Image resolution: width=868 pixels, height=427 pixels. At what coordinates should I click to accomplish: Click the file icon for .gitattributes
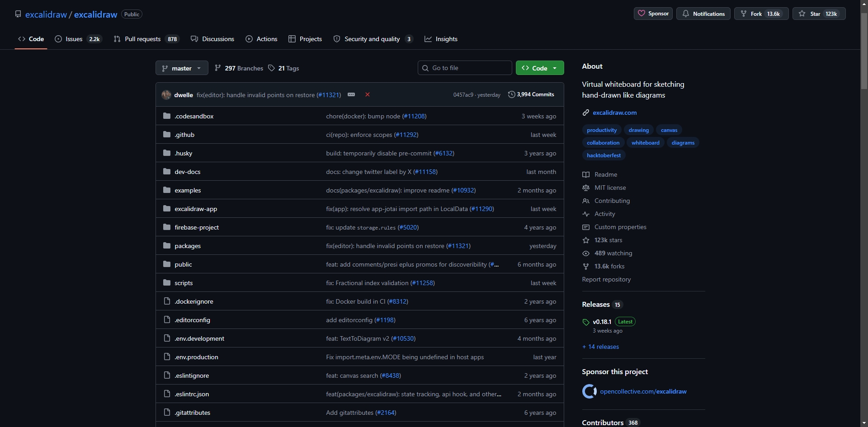click(167, 413)
